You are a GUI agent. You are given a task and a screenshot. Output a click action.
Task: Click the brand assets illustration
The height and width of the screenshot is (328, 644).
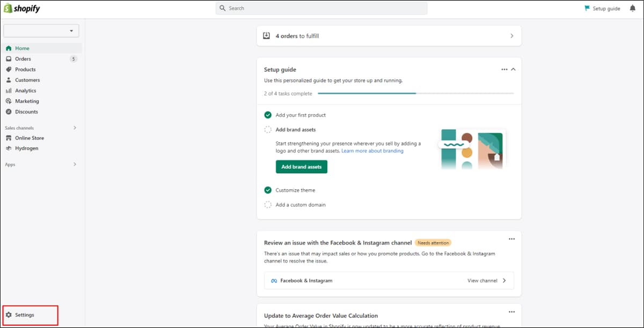472,149
